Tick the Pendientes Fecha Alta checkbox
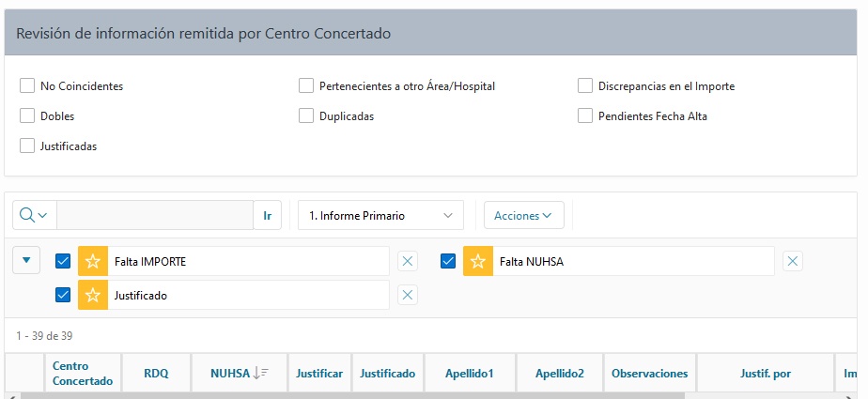Screen dimensions: 868x399 click(585, 116)
